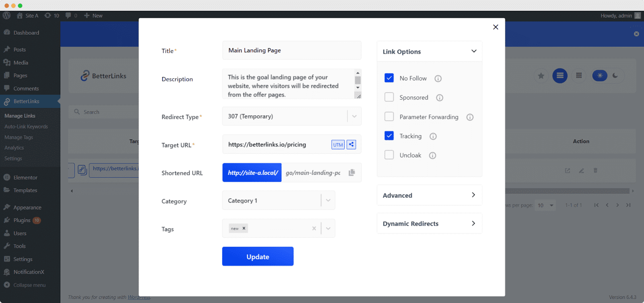
Task: Click the Title input field
Action: coord(291,50)
